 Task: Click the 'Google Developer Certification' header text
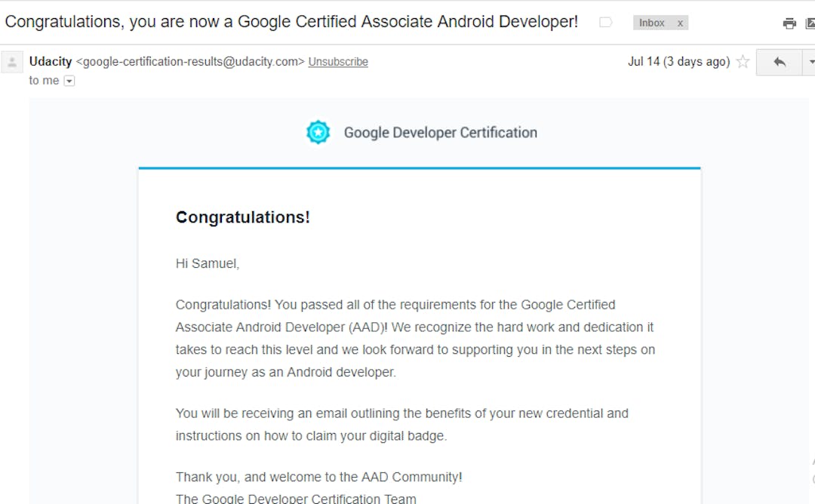441,132
